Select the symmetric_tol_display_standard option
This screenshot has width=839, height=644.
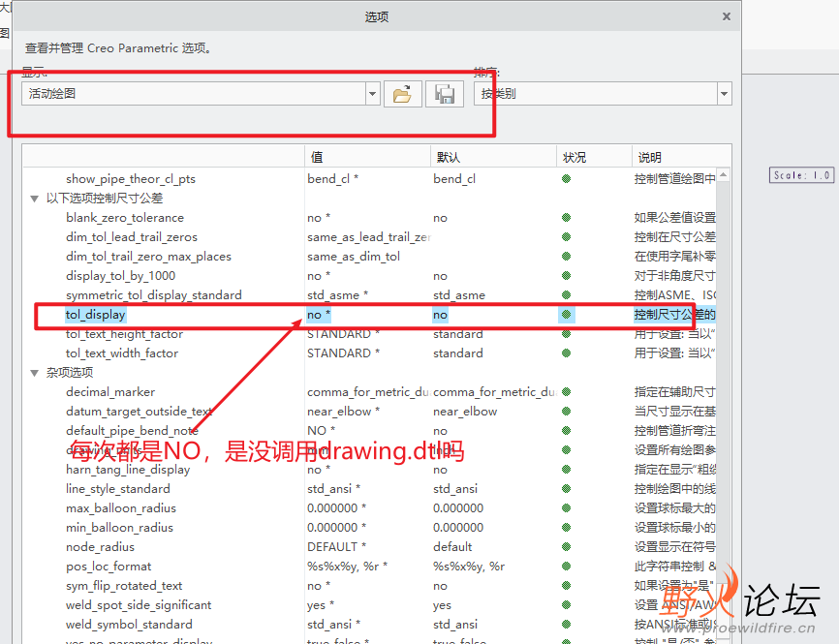coord(154,294)
